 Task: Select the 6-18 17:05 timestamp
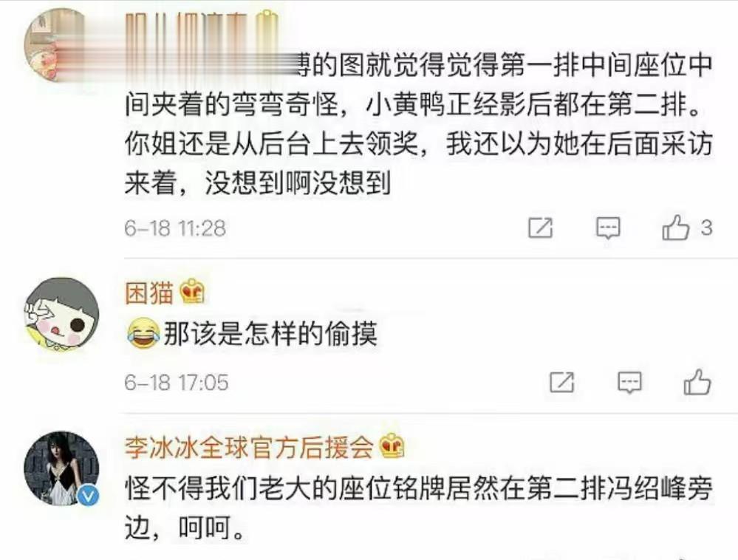coord(177,382)
